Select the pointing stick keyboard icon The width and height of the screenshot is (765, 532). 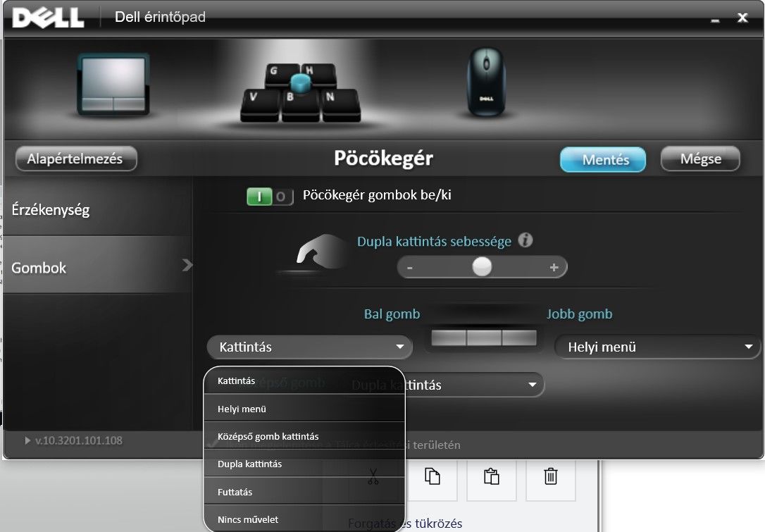[x=301, y=92]
